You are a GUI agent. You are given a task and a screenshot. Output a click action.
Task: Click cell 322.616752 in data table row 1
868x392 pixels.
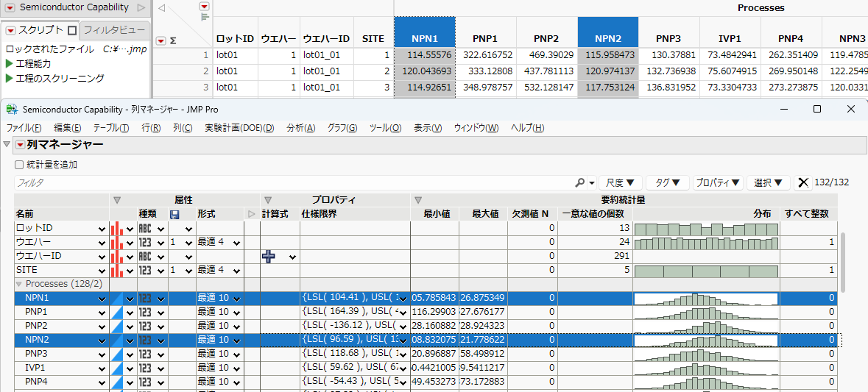(485, 55)
